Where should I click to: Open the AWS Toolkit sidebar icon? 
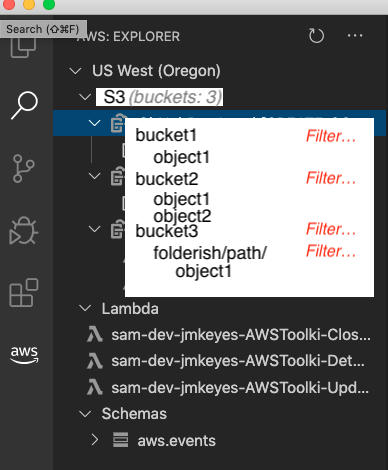(24, 355)
